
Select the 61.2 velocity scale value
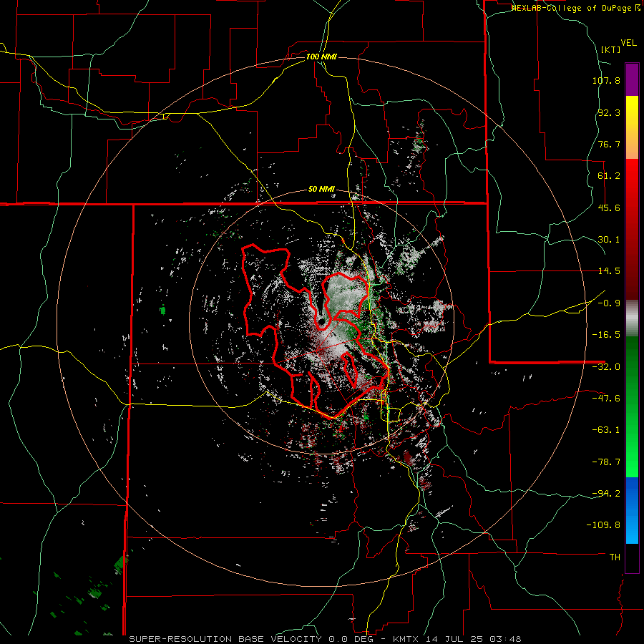(609, 176)
